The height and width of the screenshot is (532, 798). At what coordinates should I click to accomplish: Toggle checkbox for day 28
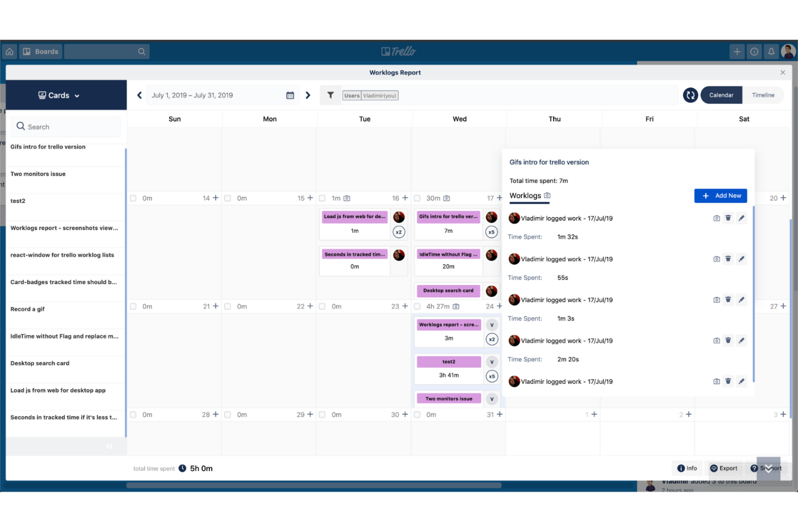(x=133, y=415)
